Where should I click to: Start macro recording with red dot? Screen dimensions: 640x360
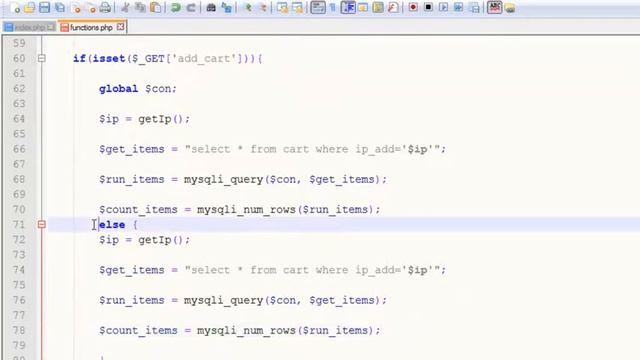(413, 7)
